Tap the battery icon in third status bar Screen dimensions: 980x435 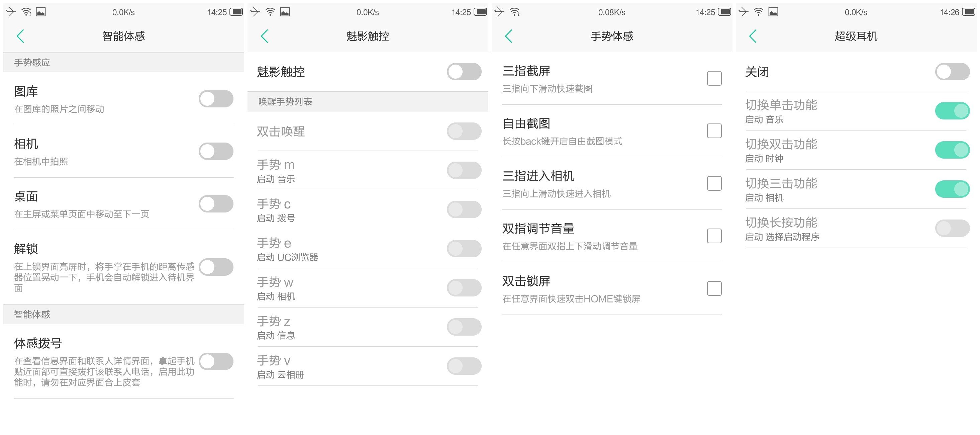coord(724,12)
